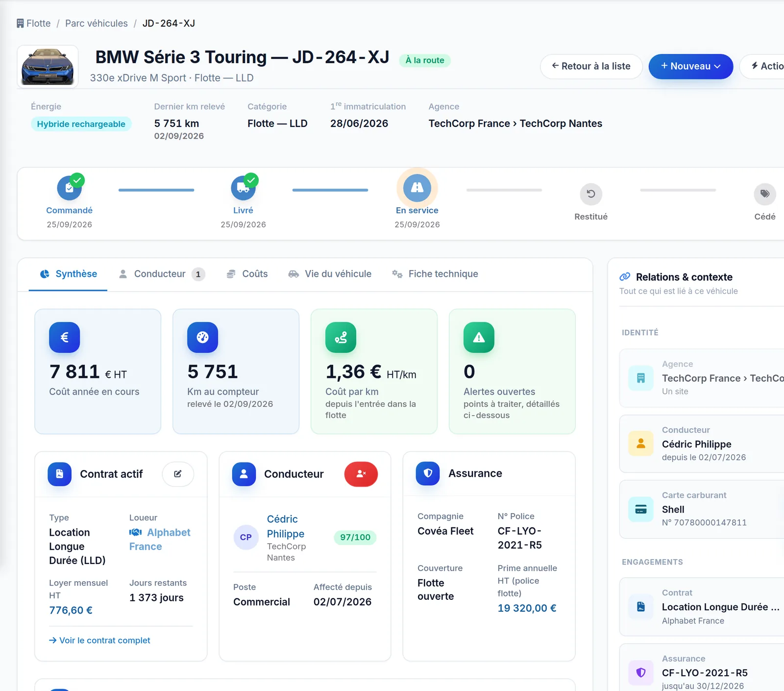Click the contract document icon in Engagements
The height and width of the screenshot is (691, 784).
pos(641,607)
